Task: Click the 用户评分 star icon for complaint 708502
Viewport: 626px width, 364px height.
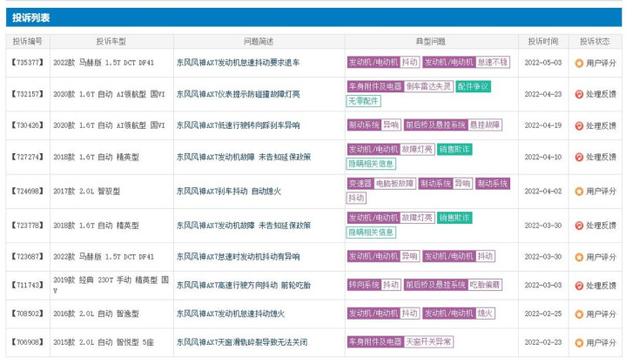Action: [x=579, y=314]
